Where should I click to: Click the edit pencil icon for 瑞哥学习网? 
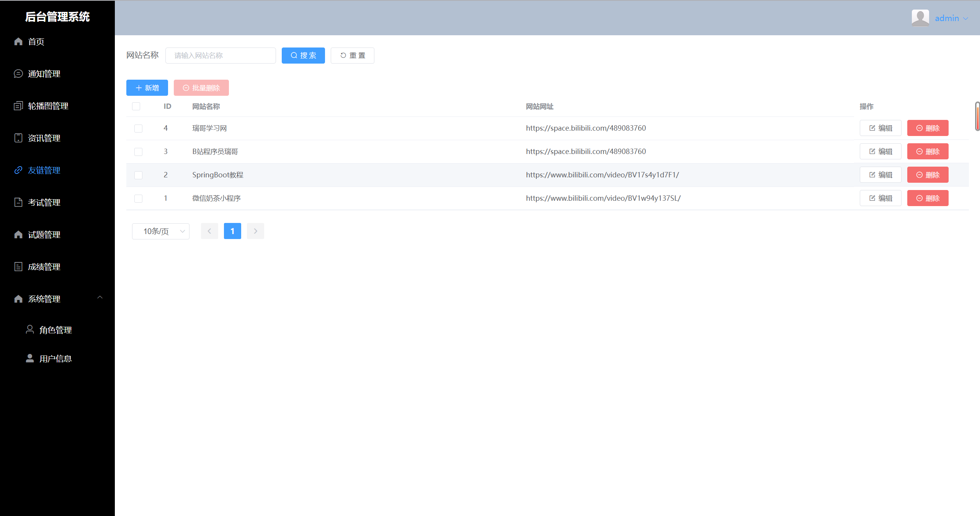pyautogui.click(x=872, y=128)
